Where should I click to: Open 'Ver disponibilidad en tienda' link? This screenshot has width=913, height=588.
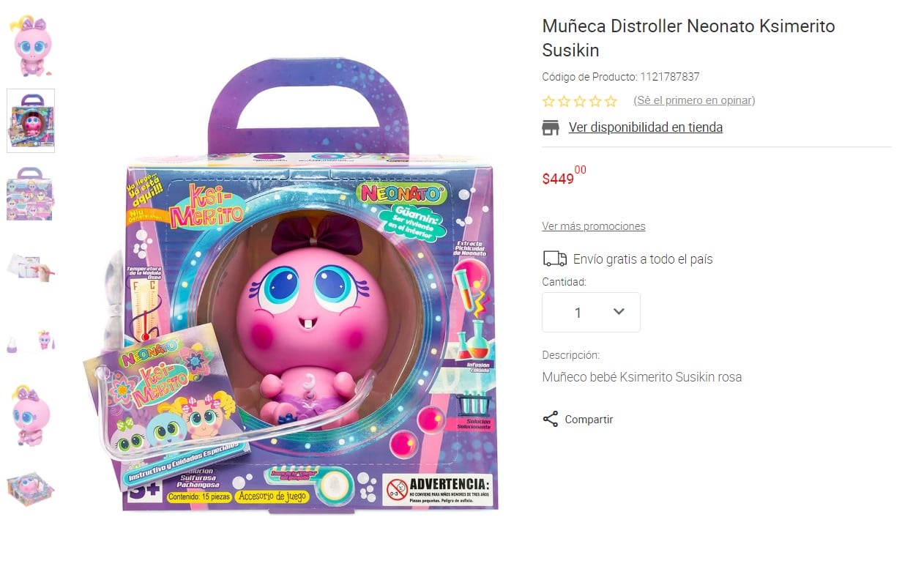[645, 127]
